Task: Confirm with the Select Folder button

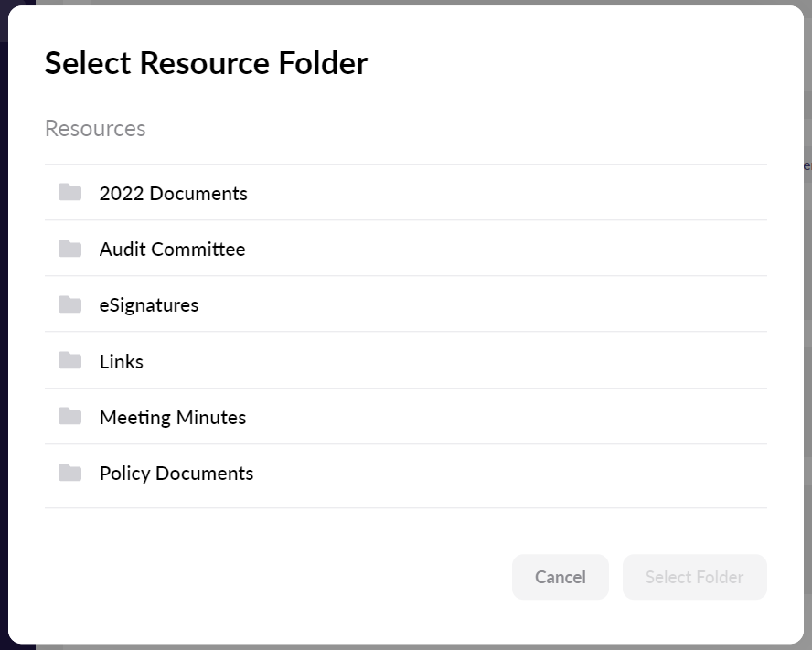Action: pyautogui.click(x=694, y=577)
